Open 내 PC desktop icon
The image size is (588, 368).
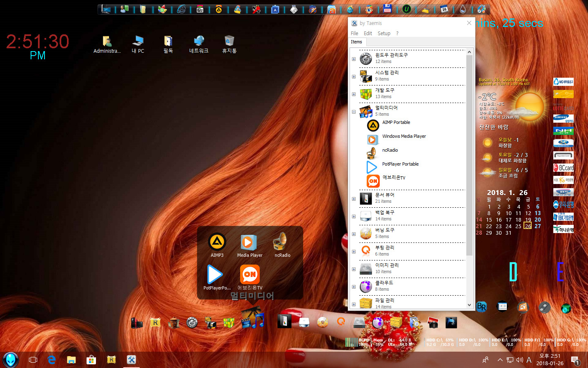pyautogui.click(x=138, y=44)
